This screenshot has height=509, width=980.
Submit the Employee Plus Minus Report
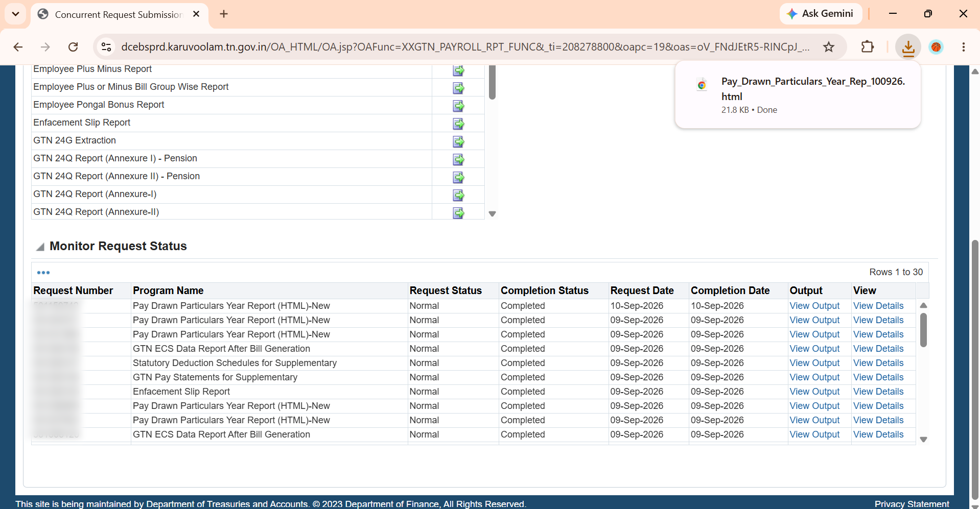click(458, 70)
